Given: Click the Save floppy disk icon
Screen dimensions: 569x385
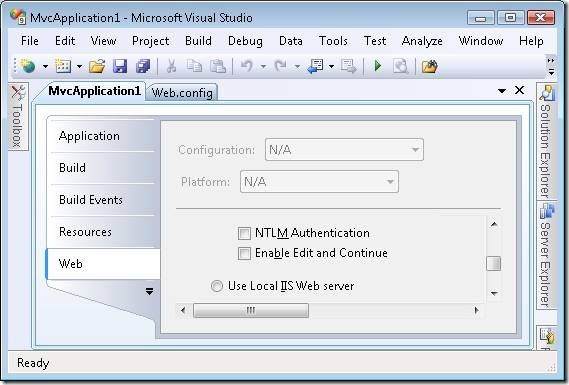Looking at the screenshot, I should point(120,66).
